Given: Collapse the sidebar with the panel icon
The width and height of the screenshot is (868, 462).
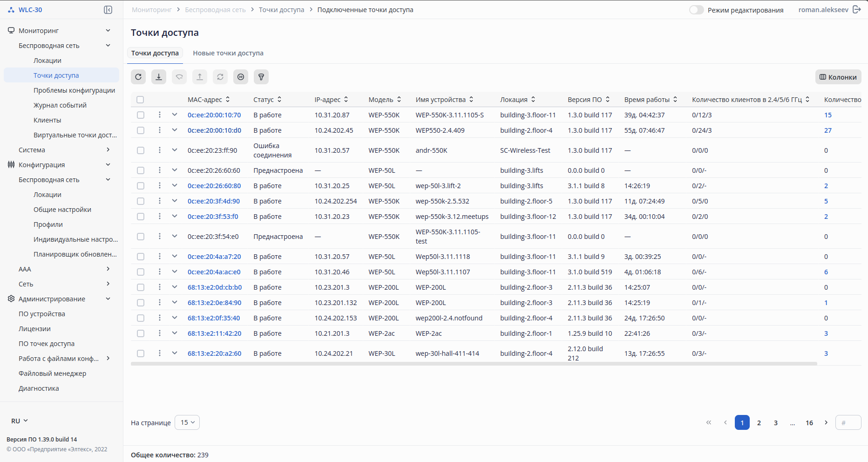Looking at the screenshot, I should (108, 10).
